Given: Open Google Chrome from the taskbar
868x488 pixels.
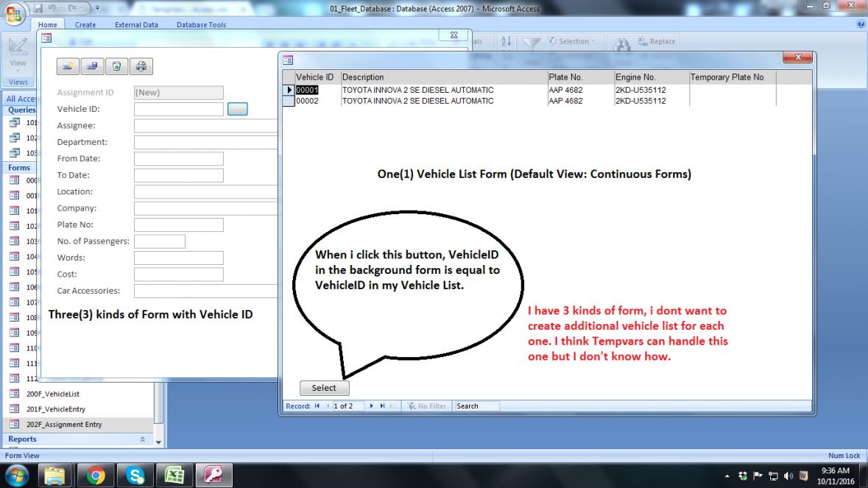Looking at the screenshot, I should (95, 475).
